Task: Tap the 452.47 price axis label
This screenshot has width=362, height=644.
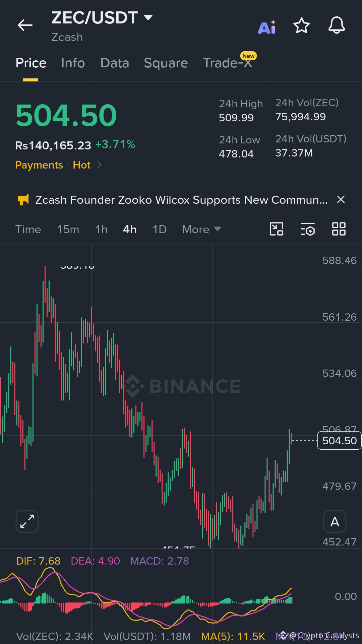Action: click(x=340, y=542)
